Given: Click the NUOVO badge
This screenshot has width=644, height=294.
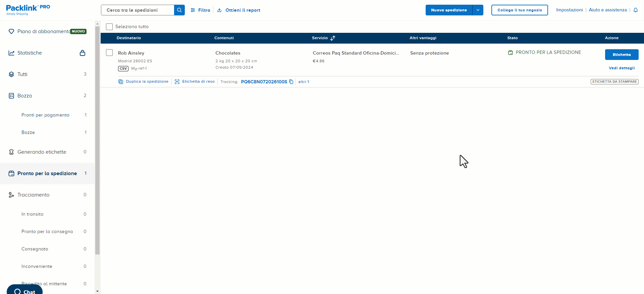Looking at the screenshot, I should click(78, 31).
